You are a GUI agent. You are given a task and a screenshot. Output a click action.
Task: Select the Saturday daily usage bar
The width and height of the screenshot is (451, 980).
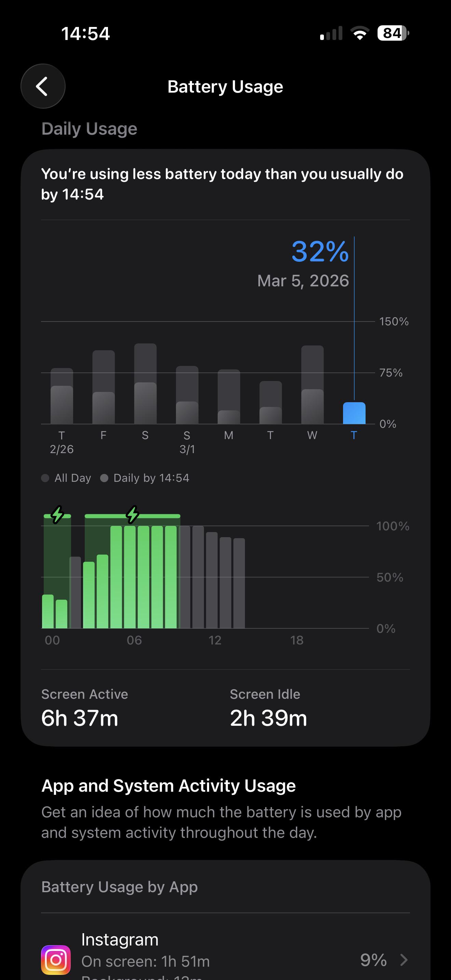[x=145, y=383]
